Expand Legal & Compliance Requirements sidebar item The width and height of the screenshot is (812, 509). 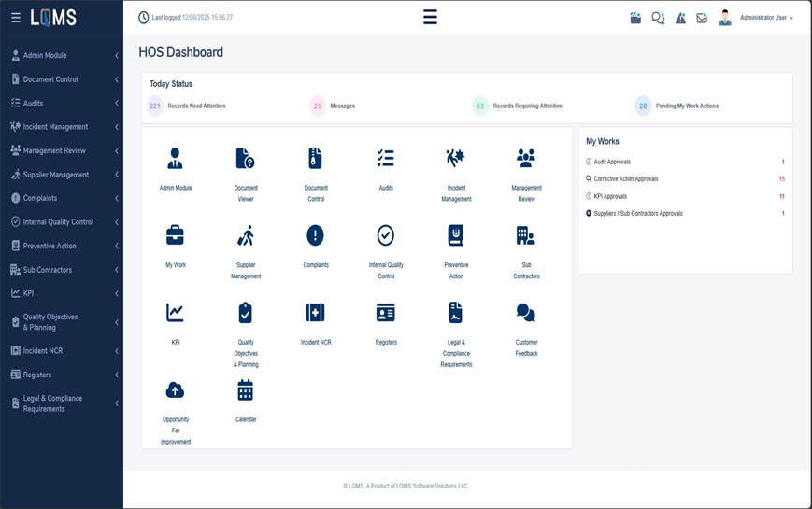coord(63,403)
